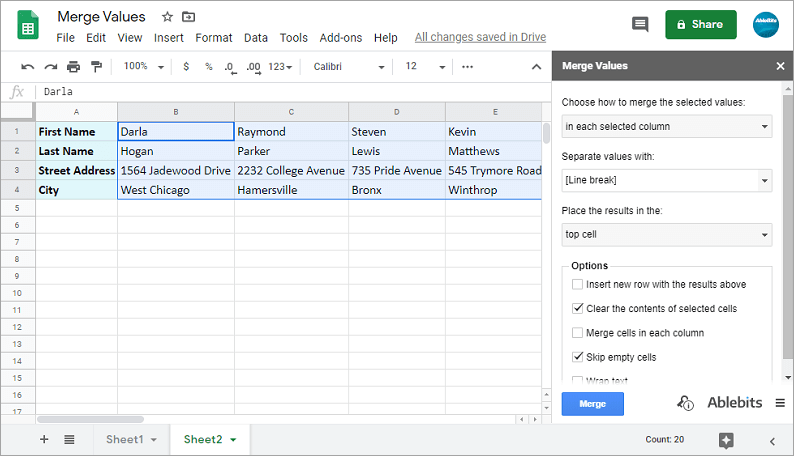The height and width of the screenshot is (456, 794).
Task: Star the Merge Values document
Action: [x=167, y=17]
